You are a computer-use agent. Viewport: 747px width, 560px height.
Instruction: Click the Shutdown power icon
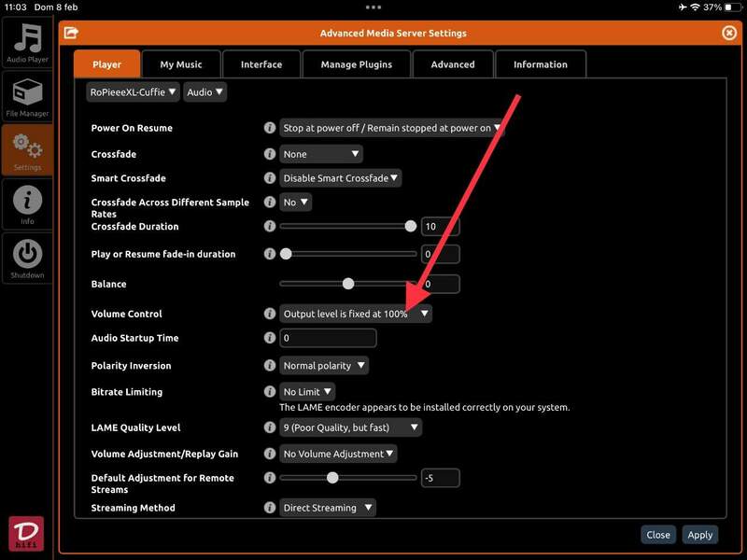27,259
